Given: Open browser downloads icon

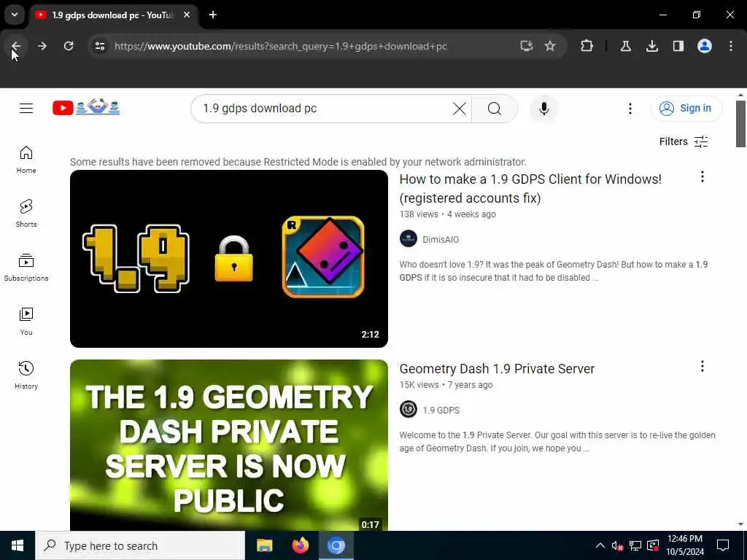Looking at the screenshot, I should pyautogui.click(x=651, y=46).
